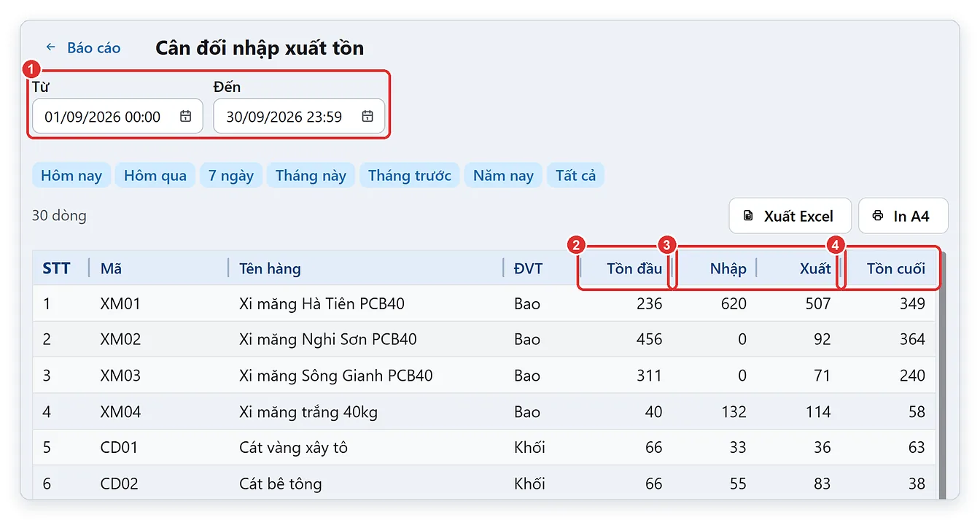Click Xuất value 507 for XM01

pos(817,303)
